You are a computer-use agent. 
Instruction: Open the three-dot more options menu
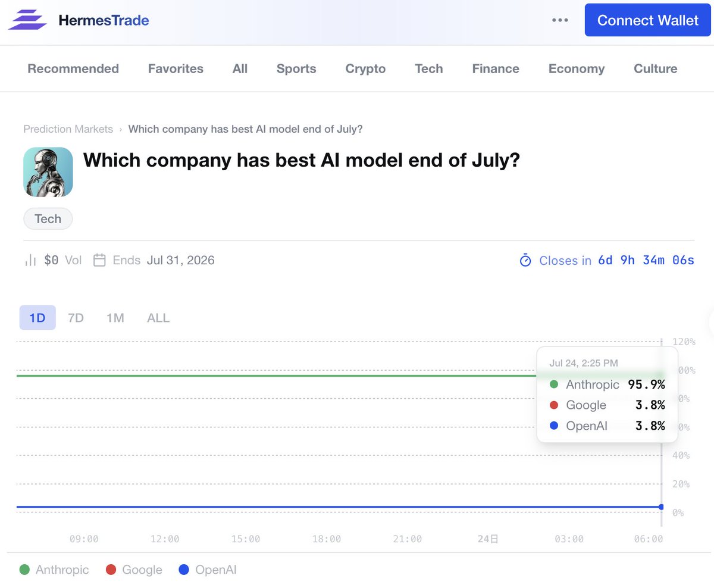click(x=560, y=20)
